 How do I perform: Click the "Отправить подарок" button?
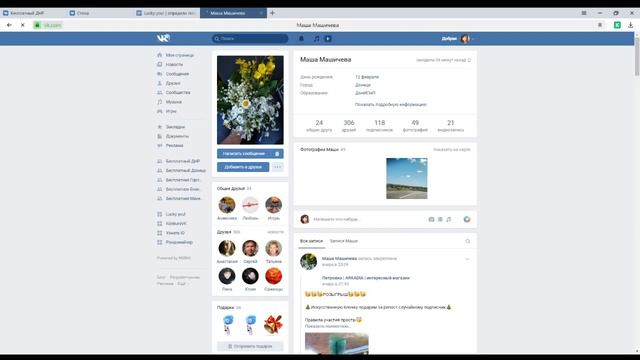250,347
